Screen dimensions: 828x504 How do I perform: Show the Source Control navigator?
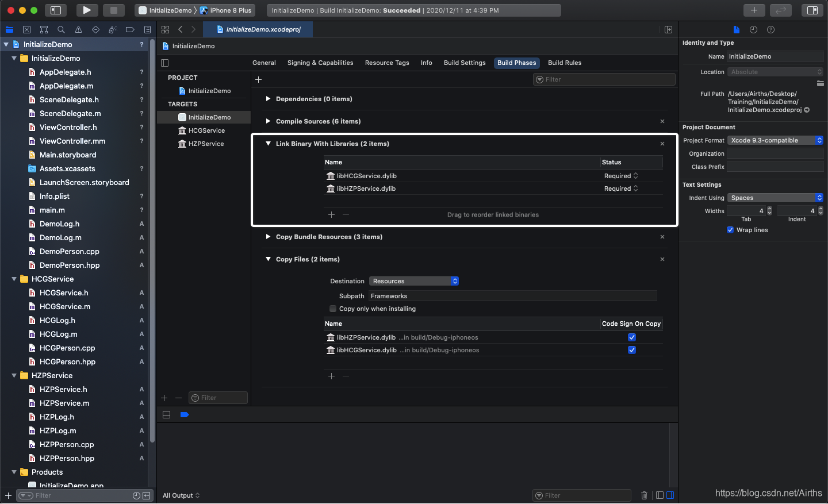point(26,29)
